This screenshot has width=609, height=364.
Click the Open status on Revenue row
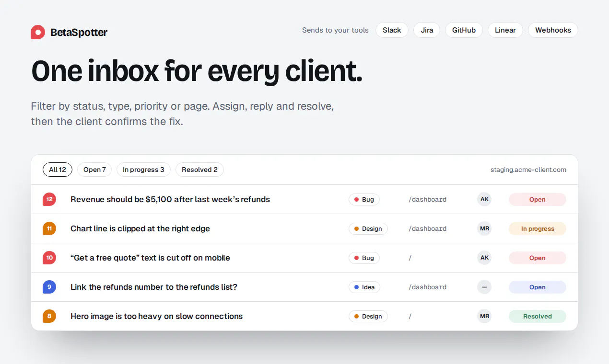click(537, 199)
